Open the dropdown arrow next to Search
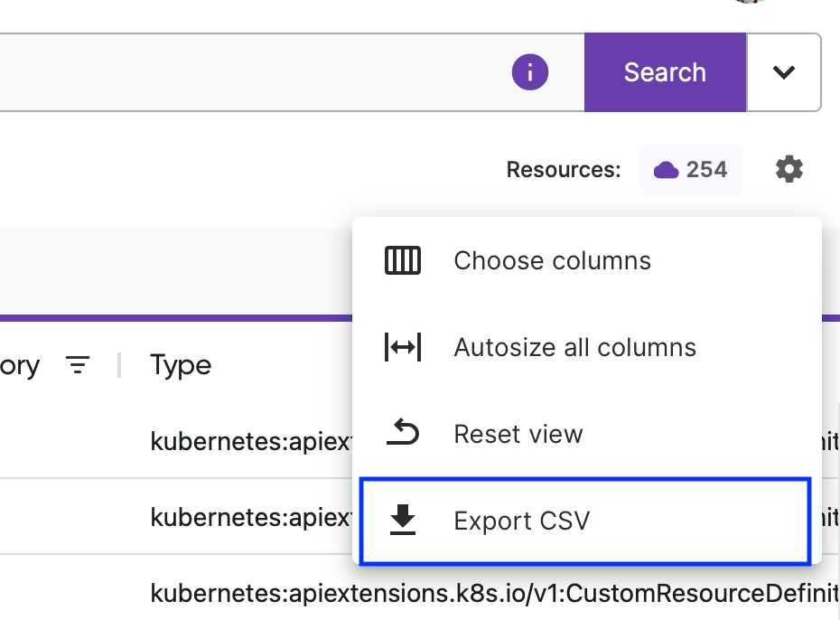 pyautogui.click(x=784, y=72)
